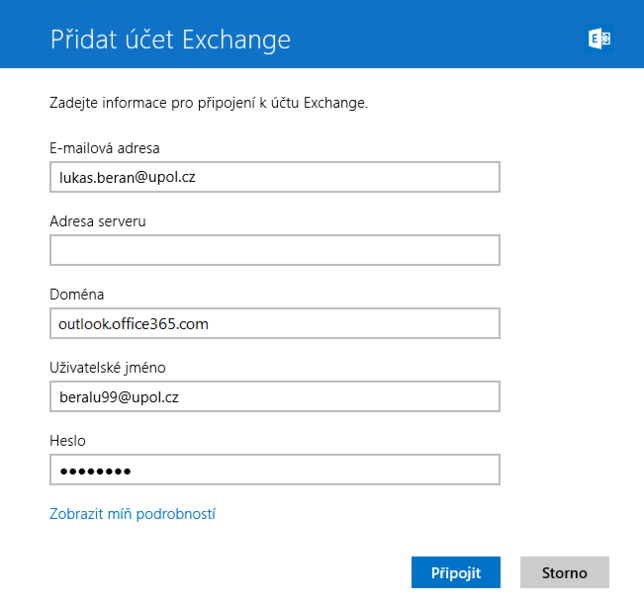Click the Doména label text
Screen dimensions: 644x599
pos(77,294)
